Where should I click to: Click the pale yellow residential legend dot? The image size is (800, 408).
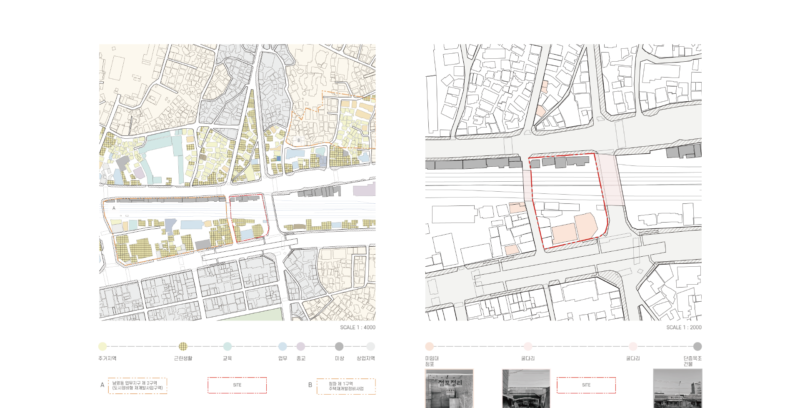click(103, 346)
